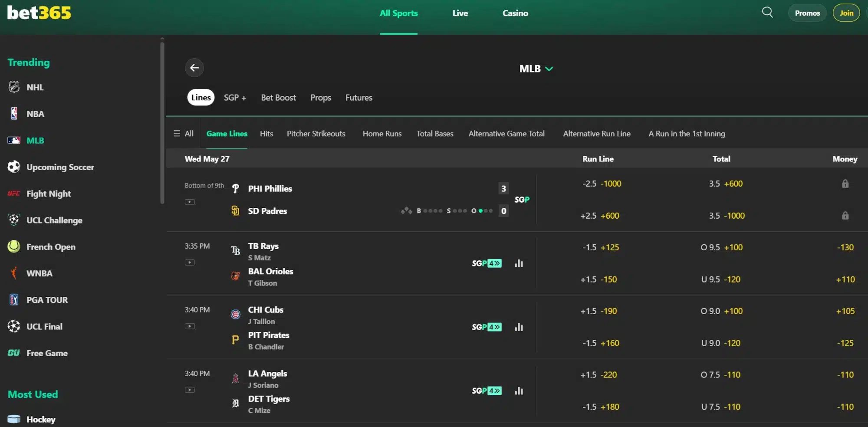Pick Orioles moneyline +110
This screenshot has height=427, width=868.
[x=845, y=279]
